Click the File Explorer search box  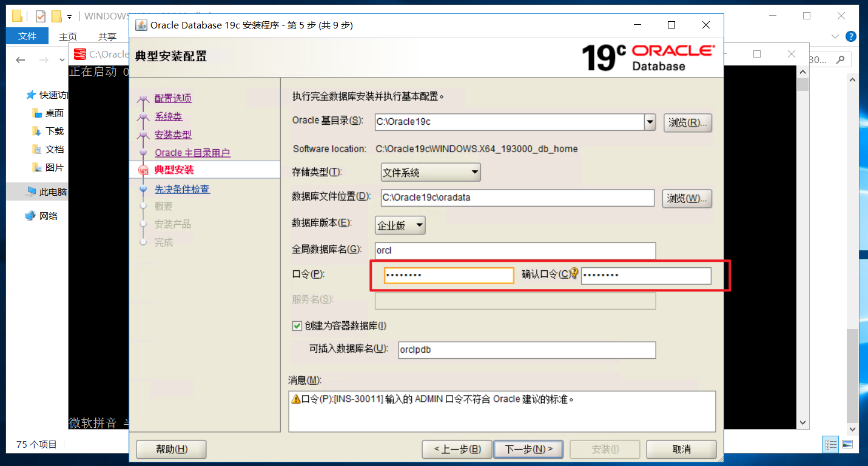(830, 59)
